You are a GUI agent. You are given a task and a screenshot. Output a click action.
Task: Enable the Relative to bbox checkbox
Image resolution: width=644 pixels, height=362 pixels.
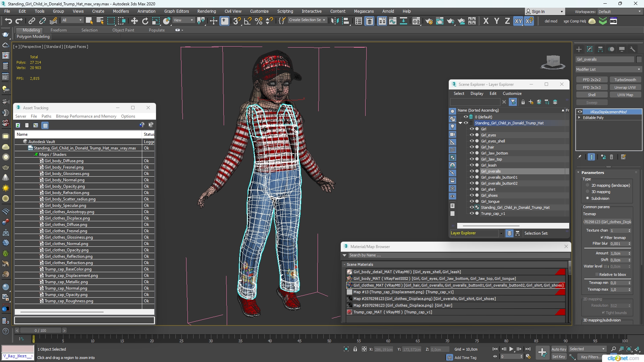tap(597, 275)
